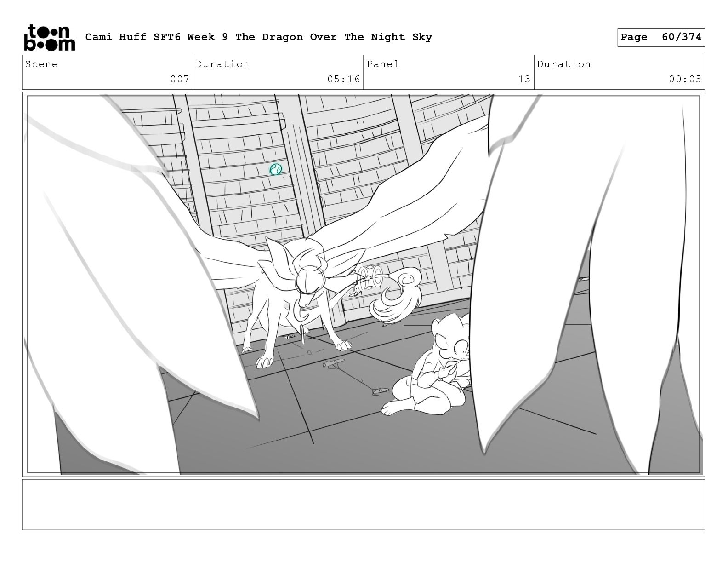This screenshot has height=563, width=728.
Task: Click the panel number '13'
Action: coord(524,79)
